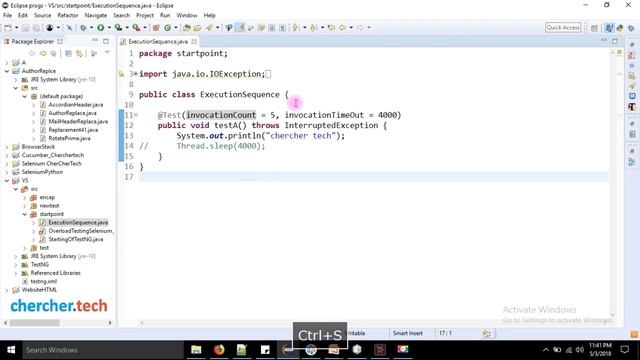
Task: Open the File menu
Action: (7, 15)
